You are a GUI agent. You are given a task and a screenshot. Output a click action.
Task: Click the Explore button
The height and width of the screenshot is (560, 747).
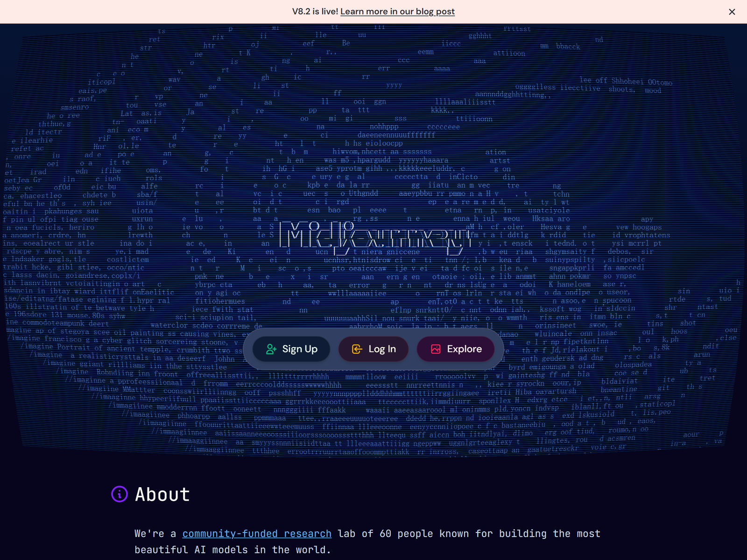pyautogui.click(x=456, y=349)
